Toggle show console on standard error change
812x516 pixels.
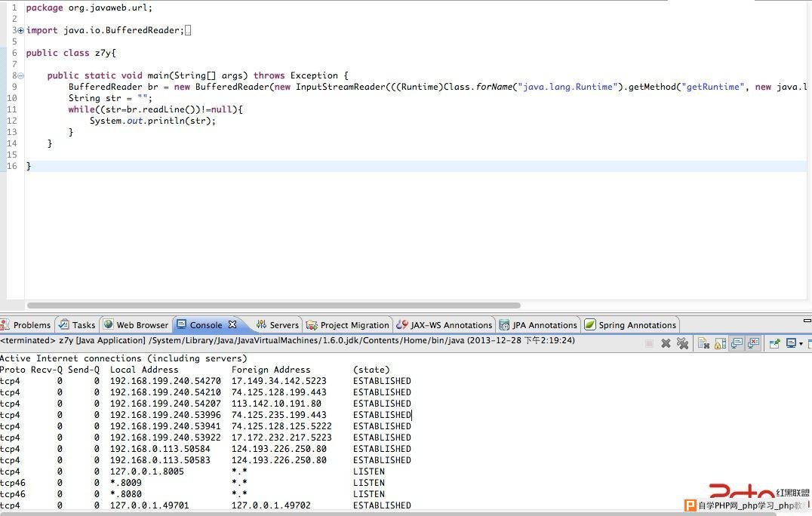point(753,343)
